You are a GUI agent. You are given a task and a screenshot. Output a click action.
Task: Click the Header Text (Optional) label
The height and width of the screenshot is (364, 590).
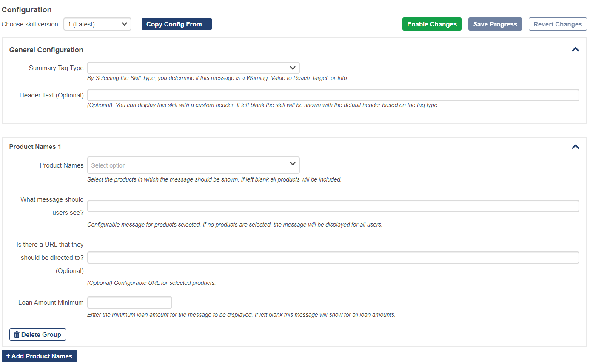[x=51, y=95]
